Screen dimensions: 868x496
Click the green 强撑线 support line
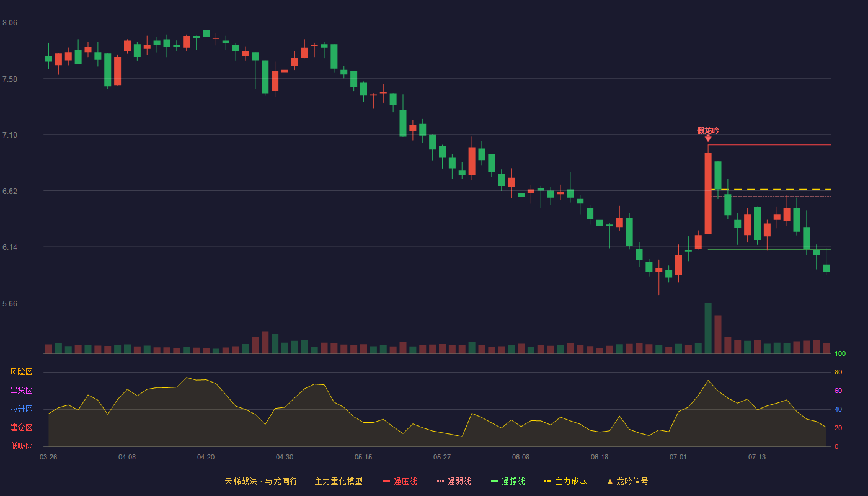pyautogui.click(x=769, y=249)
